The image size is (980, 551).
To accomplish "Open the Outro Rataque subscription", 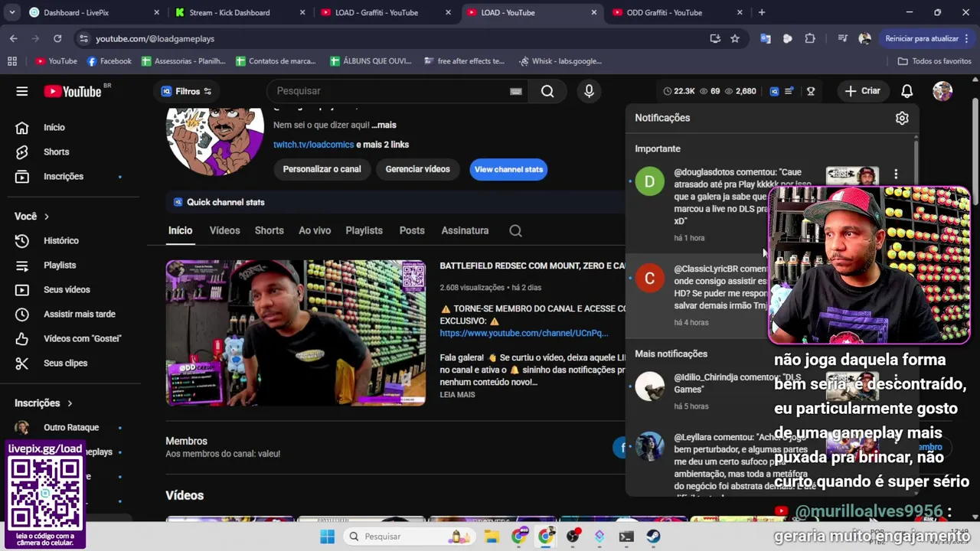I will [70, 427].
